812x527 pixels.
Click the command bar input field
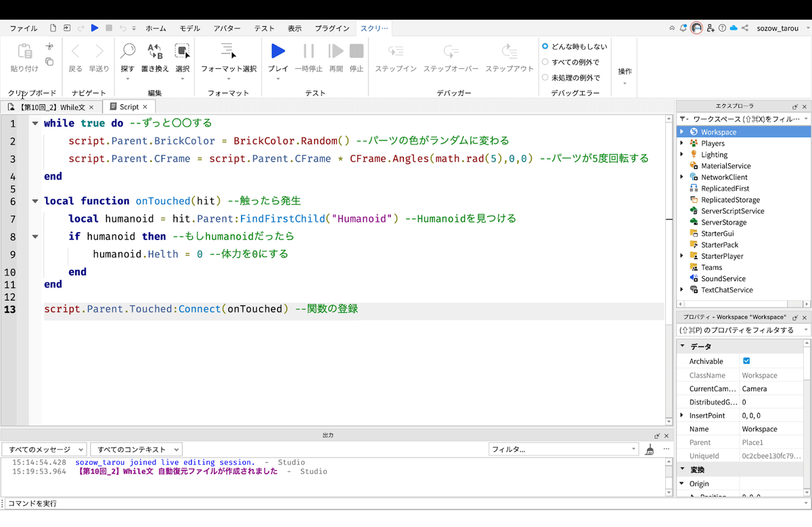click(338, 503)
